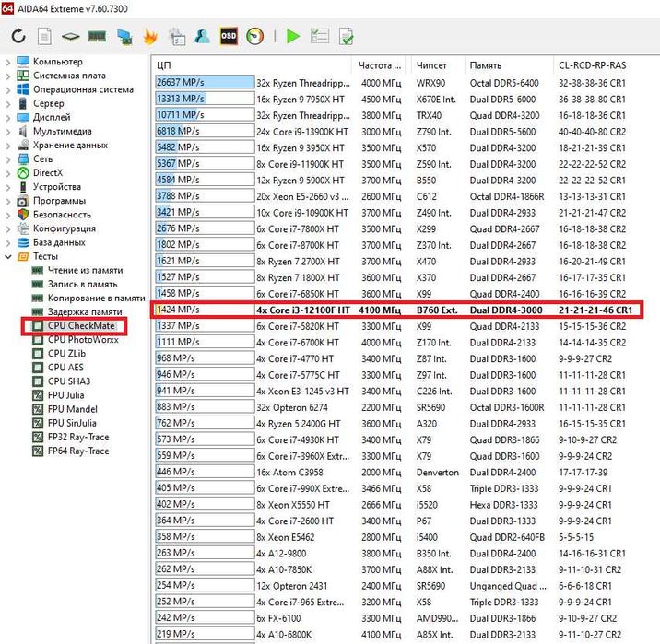This screenshot has width=660, height=644.
Task: Launch the flame stability test icon
Action: coord(150,37)
